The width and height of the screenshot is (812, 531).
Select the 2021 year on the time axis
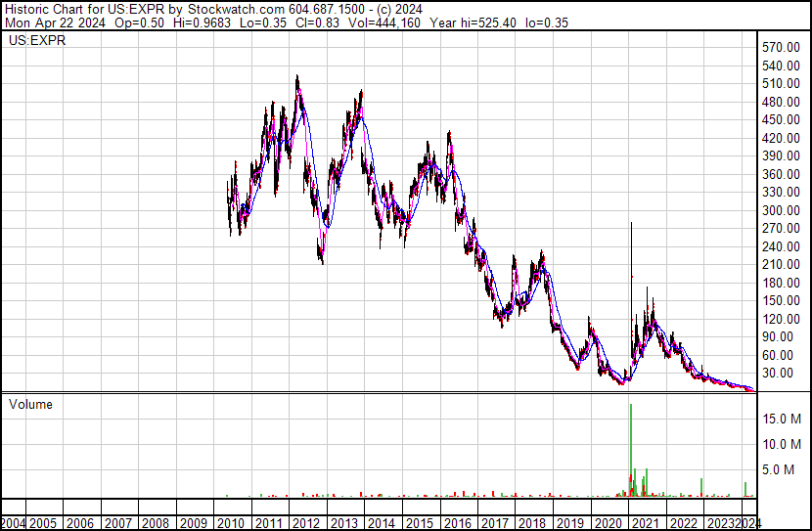tap(641, 522)
